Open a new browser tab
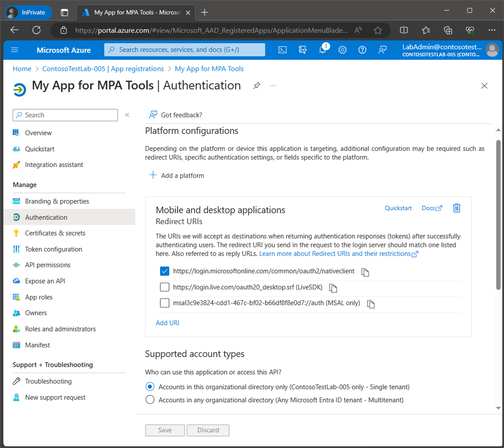504x448 pixels. (x=204, y=12)
